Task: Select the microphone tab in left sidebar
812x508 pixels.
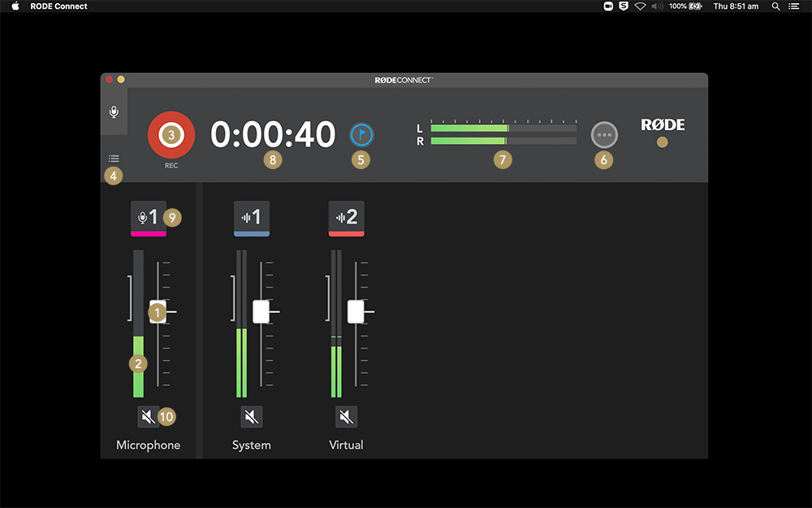Action: (114, 111)
